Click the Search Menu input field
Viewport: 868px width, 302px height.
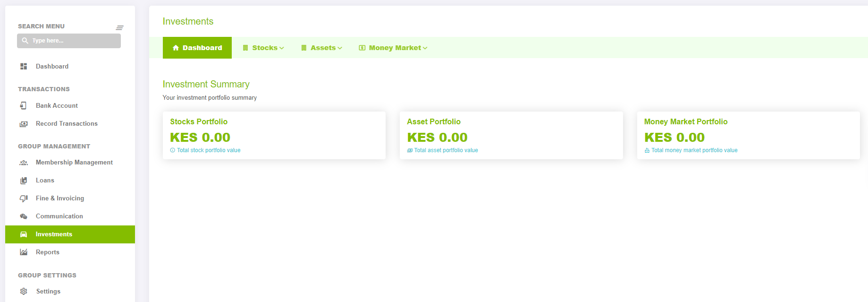point(69,41)
